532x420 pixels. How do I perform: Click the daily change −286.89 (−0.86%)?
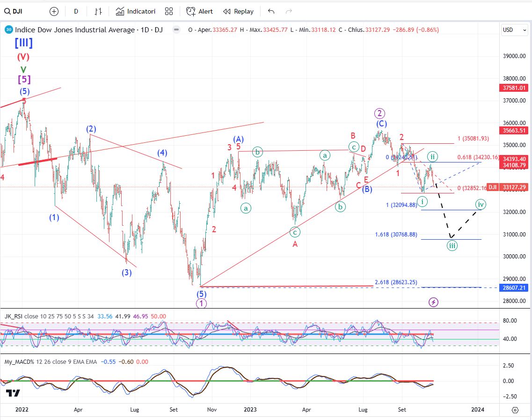click(415, 30)
